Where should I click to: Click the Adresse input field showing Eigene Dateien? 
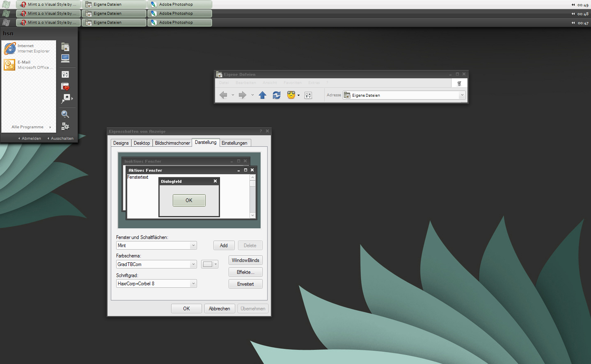coord(404,95)
